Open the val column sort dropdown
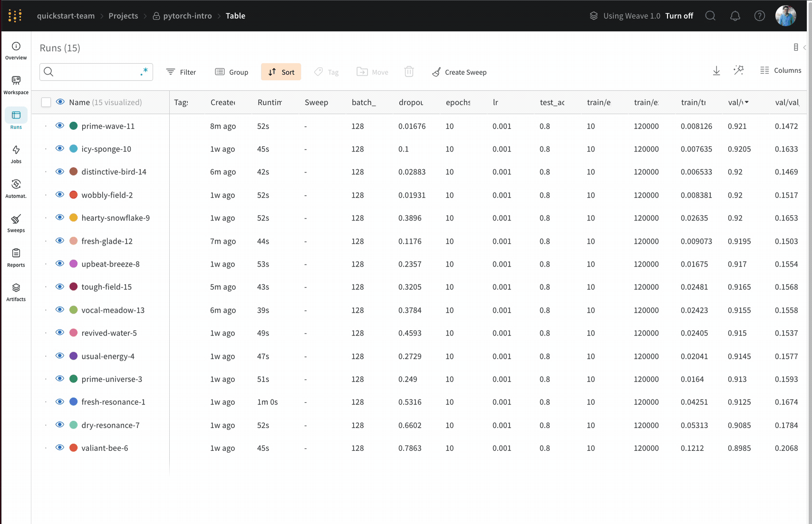 (746, 102)
